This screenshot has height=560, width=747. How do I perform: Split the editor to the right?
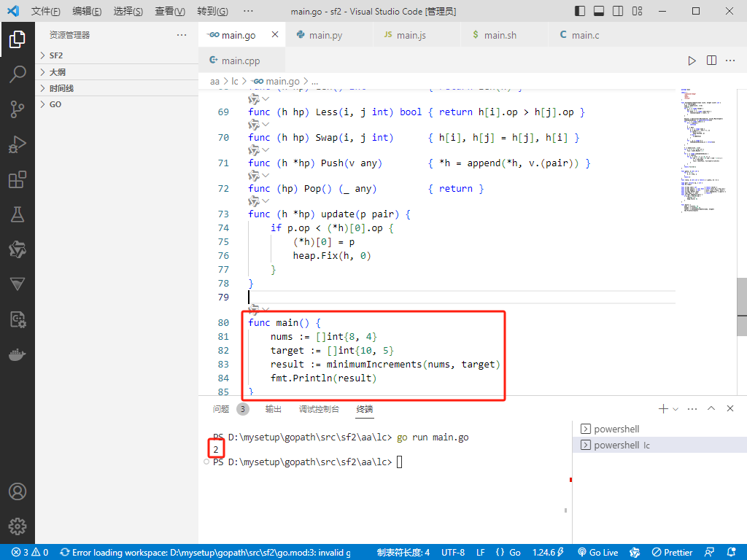[711, 61]
